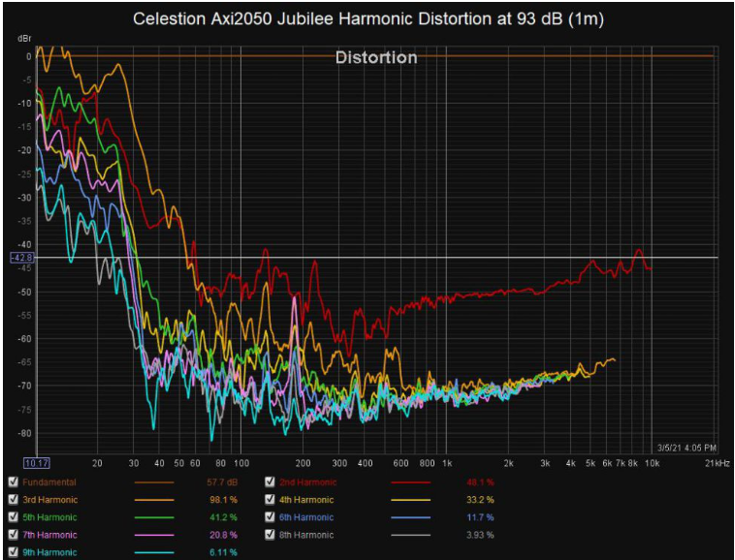Toggle the 8th Harmonic checkbox
Screen dimensions: 735x560
coord(270,535)
